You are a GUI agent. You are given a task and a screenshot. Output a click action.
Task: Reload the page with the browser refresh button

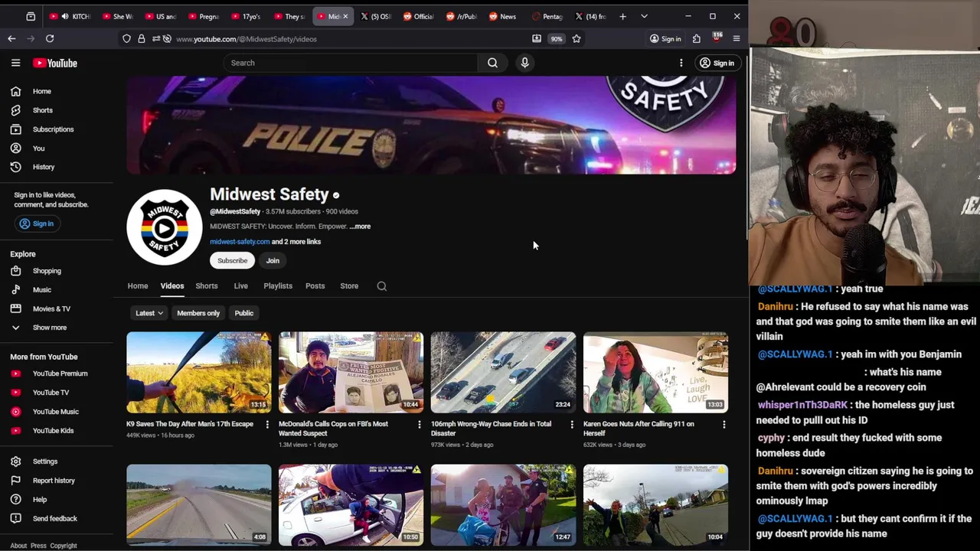click(x=50, y=38)
